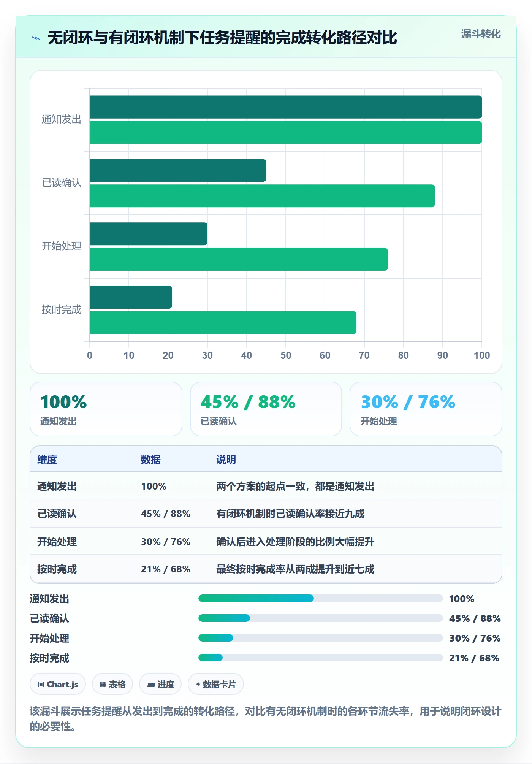Screen dimensions: 532x764
Task: Click the 数据 table column header
Action: point(151,460)
